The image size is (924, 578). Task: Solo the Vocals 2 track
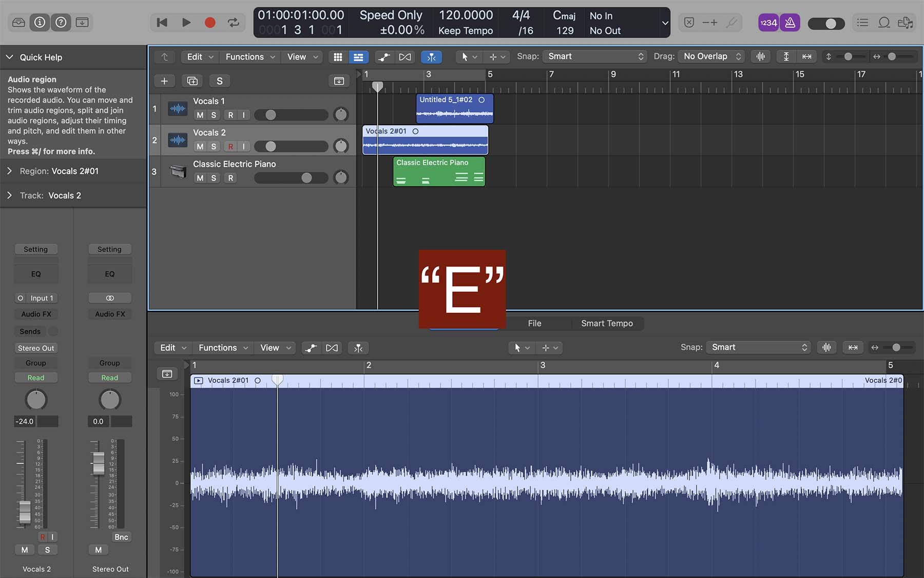pyautogui.click(x=214, y=146)
